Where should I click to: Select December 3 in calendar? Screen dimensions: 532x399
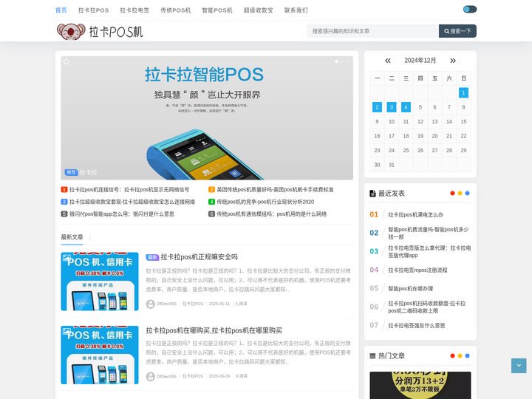point(391,107)
